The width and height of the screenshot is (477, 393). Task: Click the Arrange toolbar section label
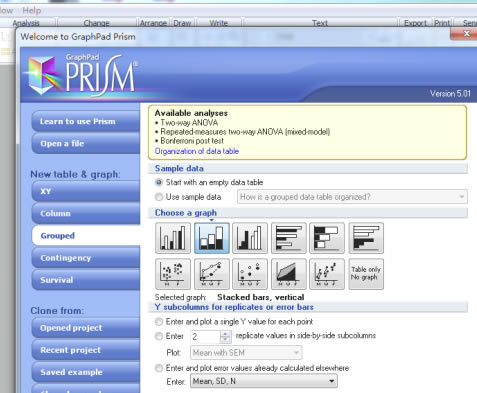click(153, 23)
